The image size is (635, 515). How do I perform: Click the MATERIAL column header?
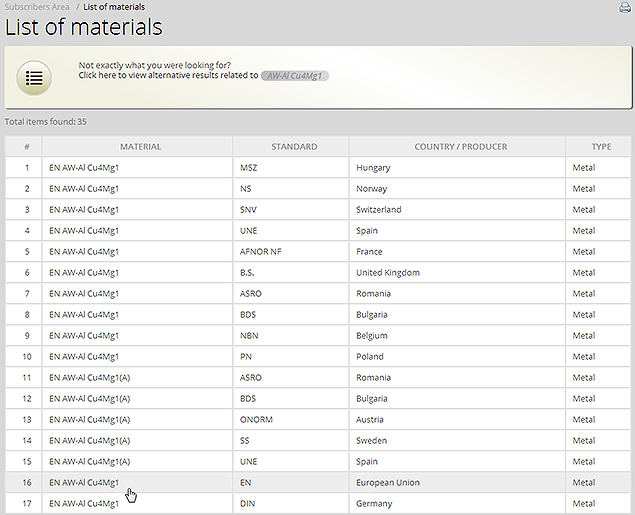point(137,147)
